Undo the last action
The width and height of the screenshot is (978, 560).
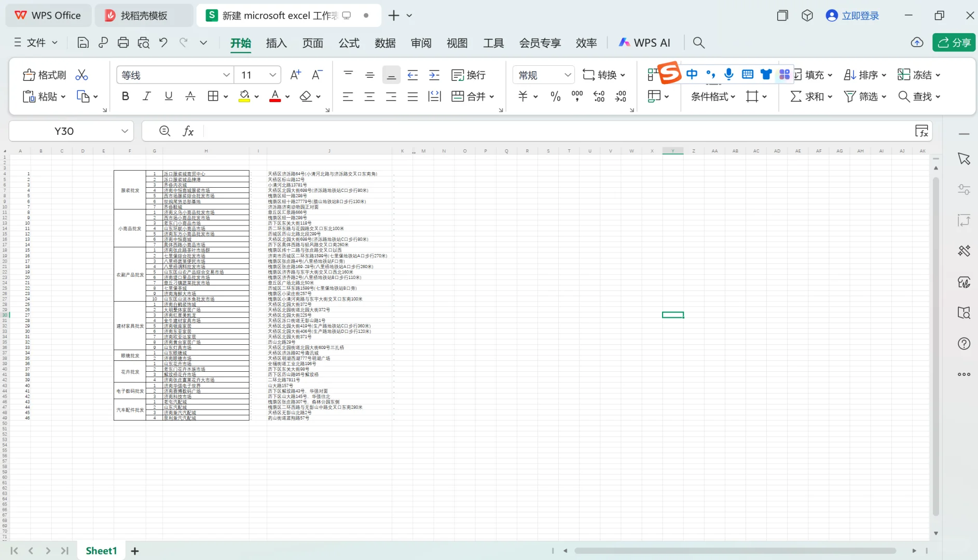(163, 43)
